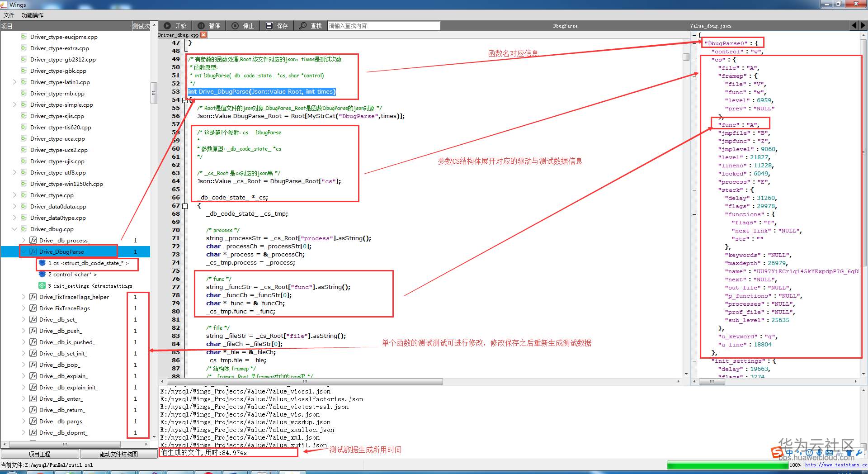Collapse the Driver_dbug.cpp tree node
This screenshot has height=474, width=868.
point(14,229)
